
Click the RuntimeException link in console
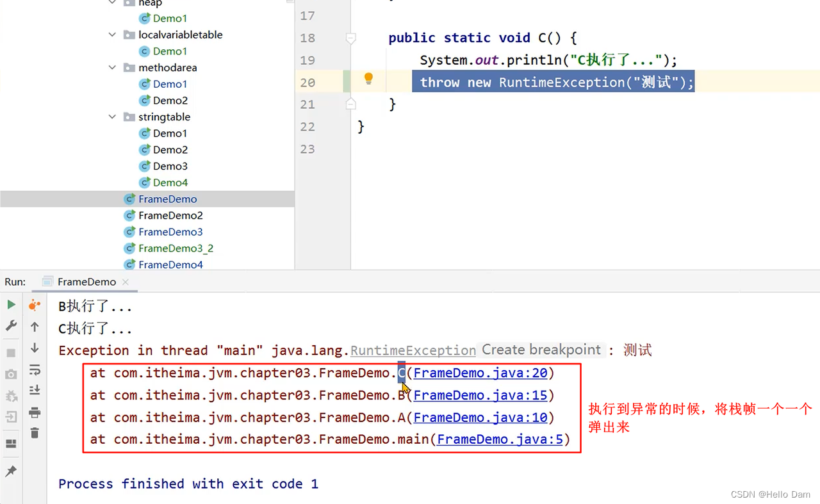pos(413,350)
